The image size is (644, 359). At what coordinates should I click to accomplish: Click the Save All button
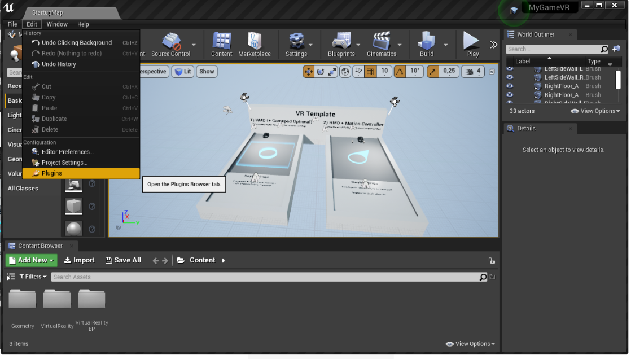coord(123,260)
